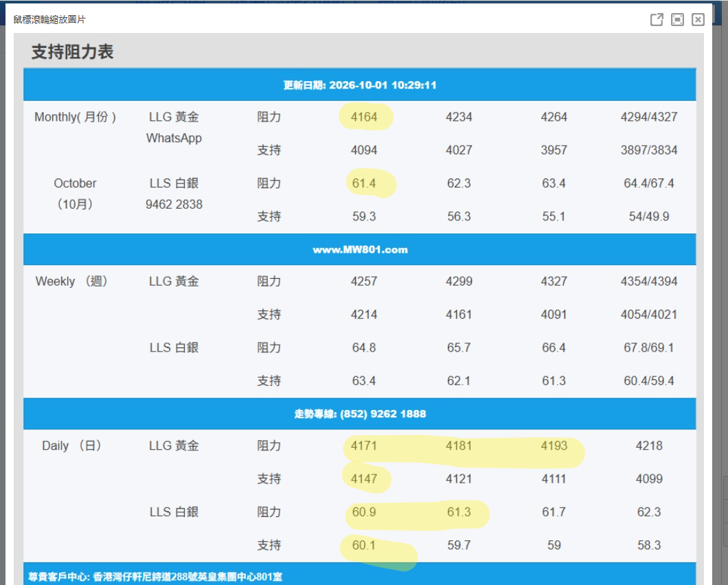Click the www.MW801.com banner text

360,250
